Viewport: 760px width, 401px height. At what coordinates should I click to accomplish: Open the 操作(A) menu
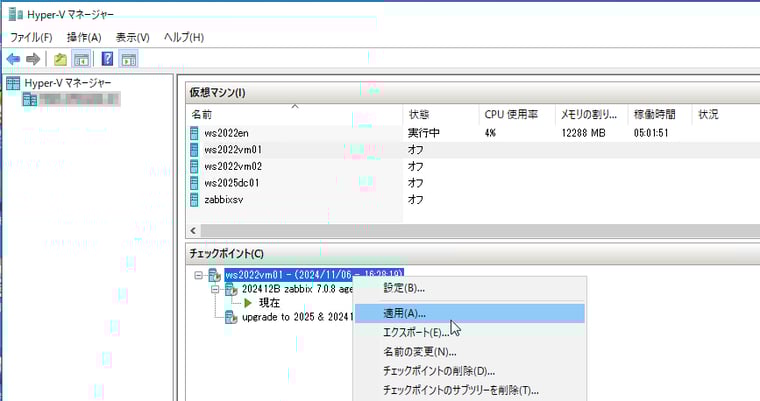(x=84, y=37)
